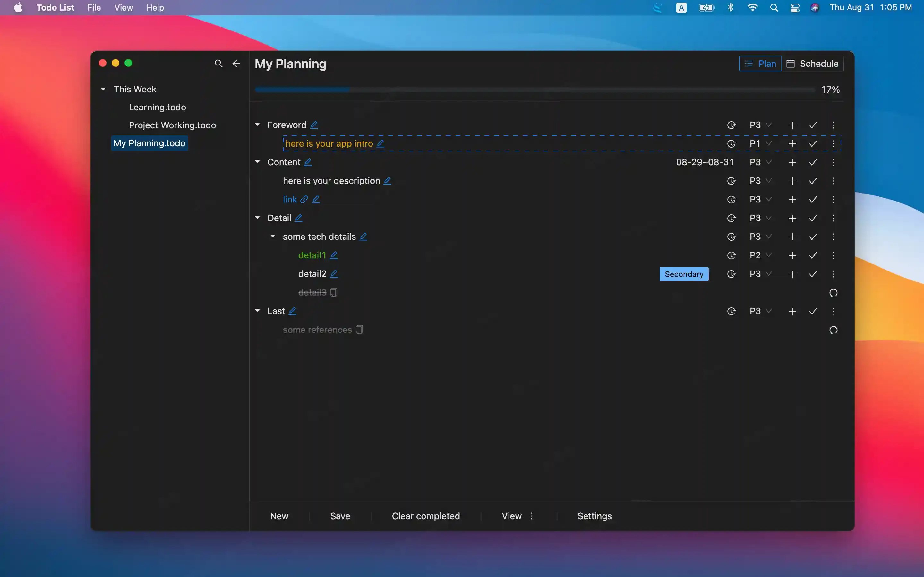This screenshot has height=577, width=924.
Task: Open the Help menu
Action: [155, 8]
